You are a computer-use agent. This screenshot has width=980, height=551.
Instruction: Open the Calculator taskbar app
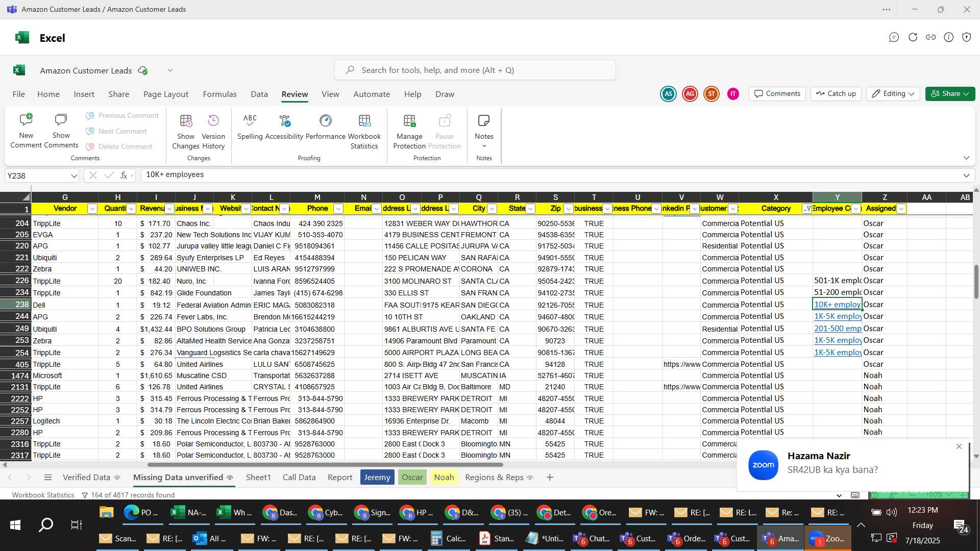pyautogui.click(x=449, y=538)
